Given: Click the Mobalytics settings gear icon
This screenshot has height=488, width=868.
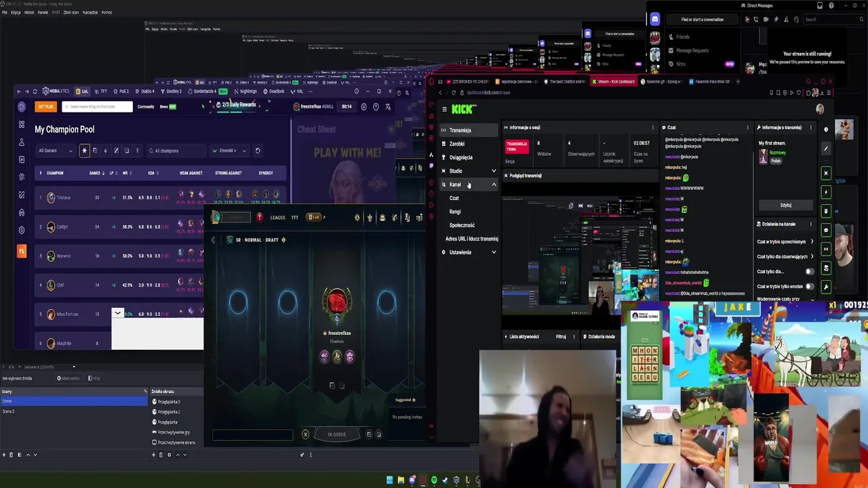Looking at the screenshot, I should (x=363, y=106).
